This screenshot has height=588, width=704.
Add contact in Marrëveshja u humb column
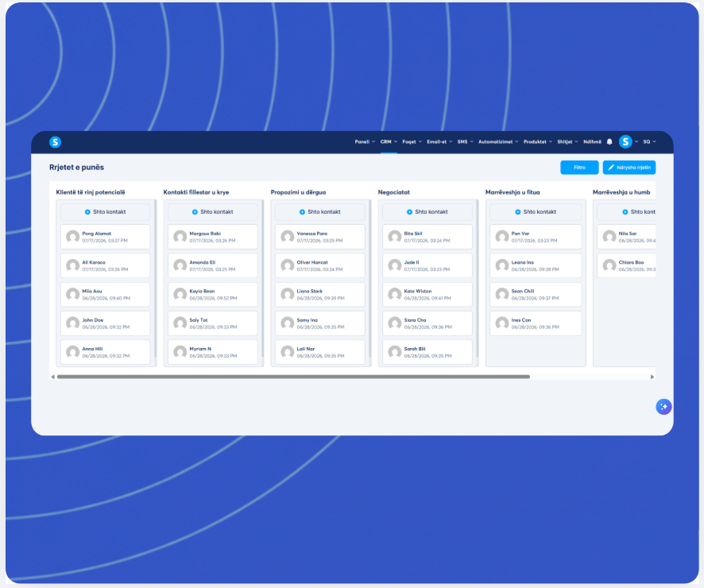[626, 212]
